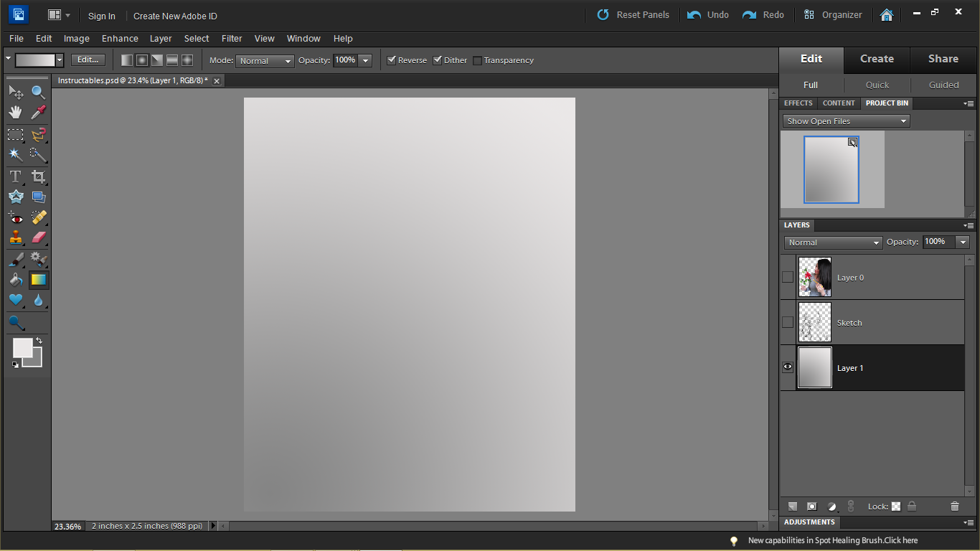Viewport: 980px width, 551px height.
Task: Select the Crop tool
Action: click(x=38, y=176)
